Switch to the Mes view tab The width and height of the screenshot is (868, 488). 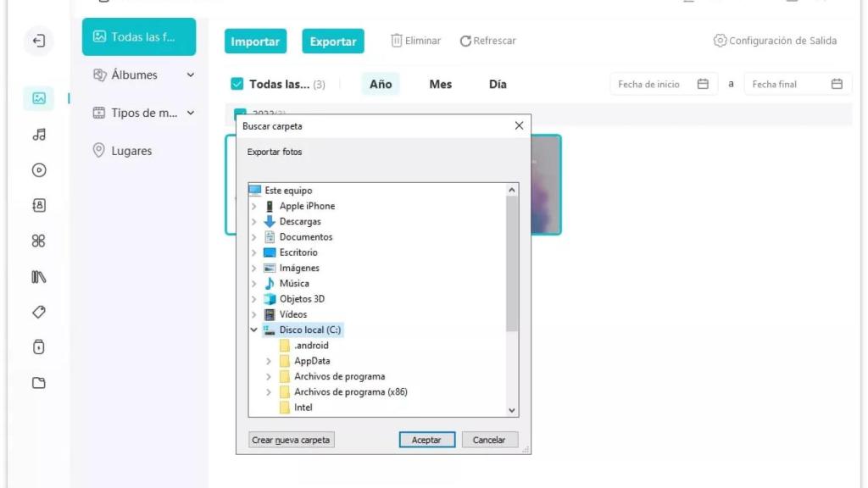point(440,85)
